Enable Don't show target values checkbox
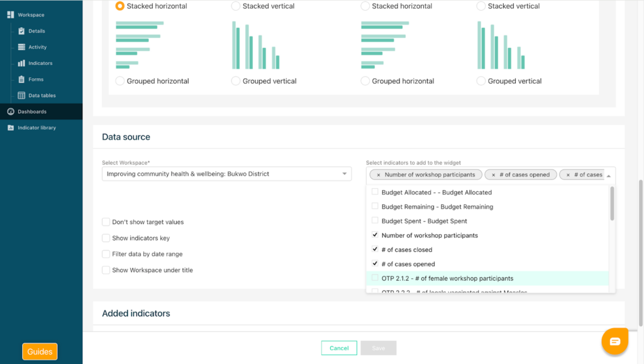644x364 pixels. click(x=106, y=222)
